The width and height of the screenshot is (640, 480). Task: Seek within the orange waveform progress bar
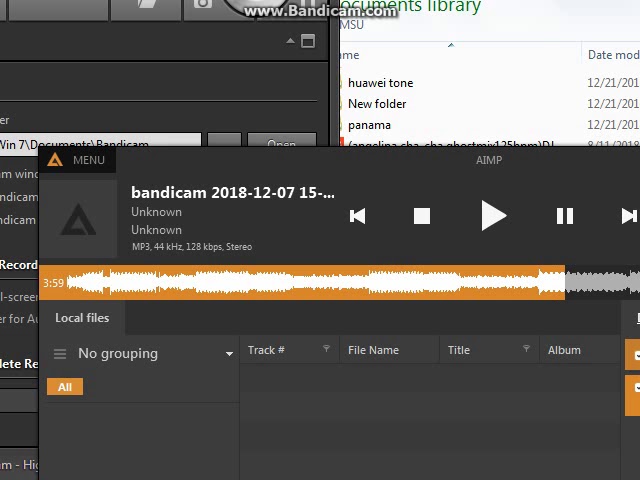302,282
